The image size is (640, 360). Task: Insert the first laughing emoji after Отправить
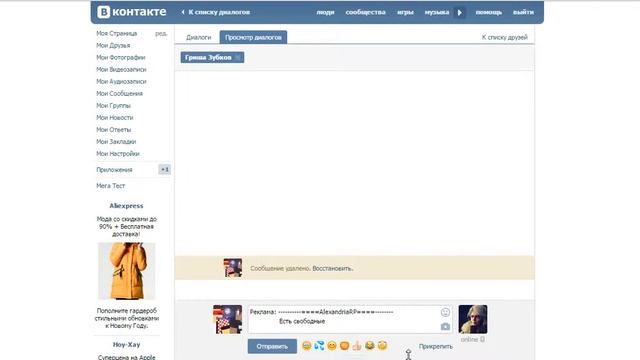coord(307,346)
